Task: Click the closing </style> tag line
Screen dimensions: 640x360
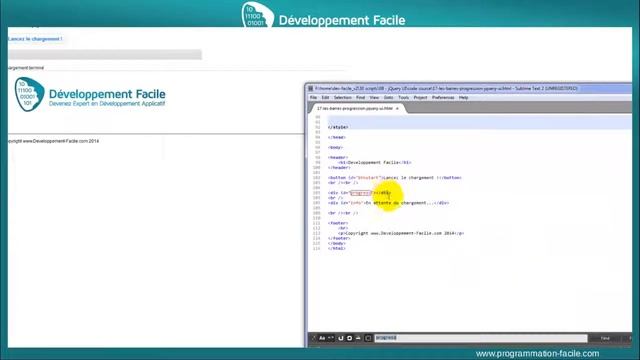Action: [x=338, y=127]
